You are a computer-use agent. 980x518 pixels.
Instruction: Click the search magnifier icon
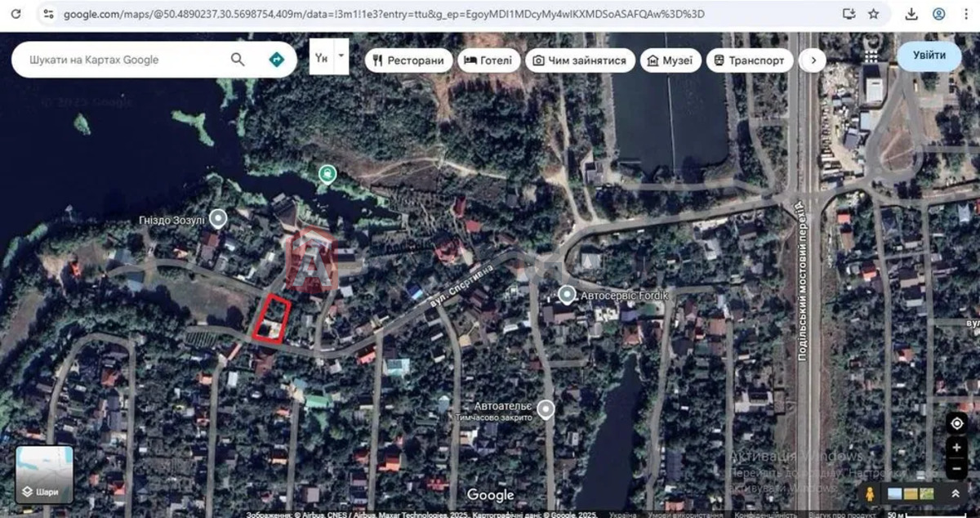click(238, 60)
